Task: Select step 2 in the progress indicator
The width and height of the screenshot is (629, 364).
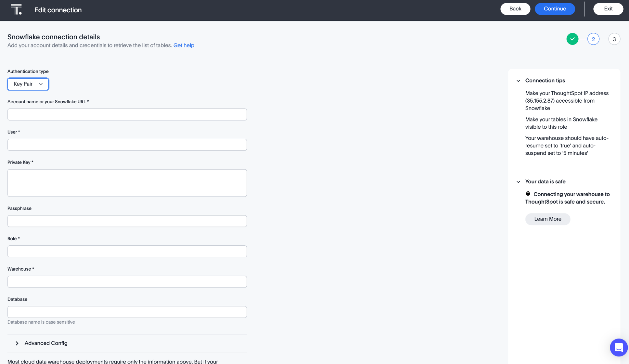Action: pos(593,39)
